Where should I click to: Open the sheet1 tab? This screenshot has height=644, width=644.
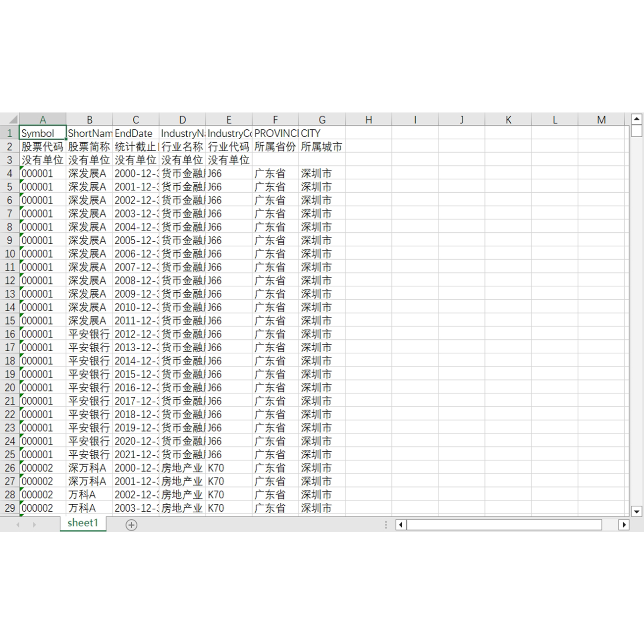[x=83, y=523]
